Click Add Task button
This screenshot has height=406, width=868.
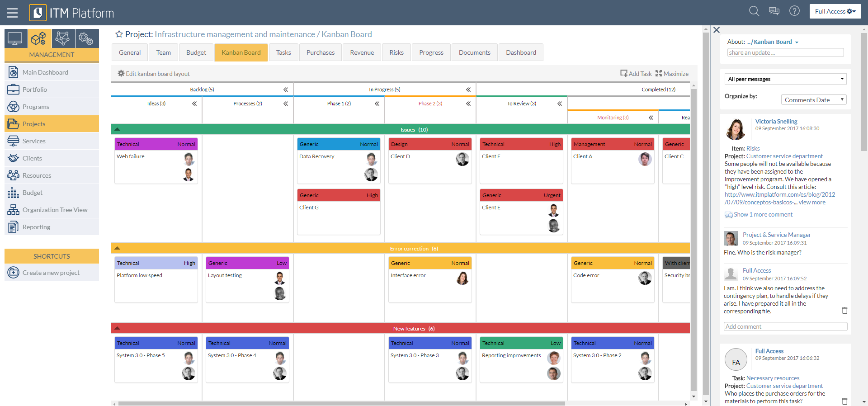click(x=636, y=74)
